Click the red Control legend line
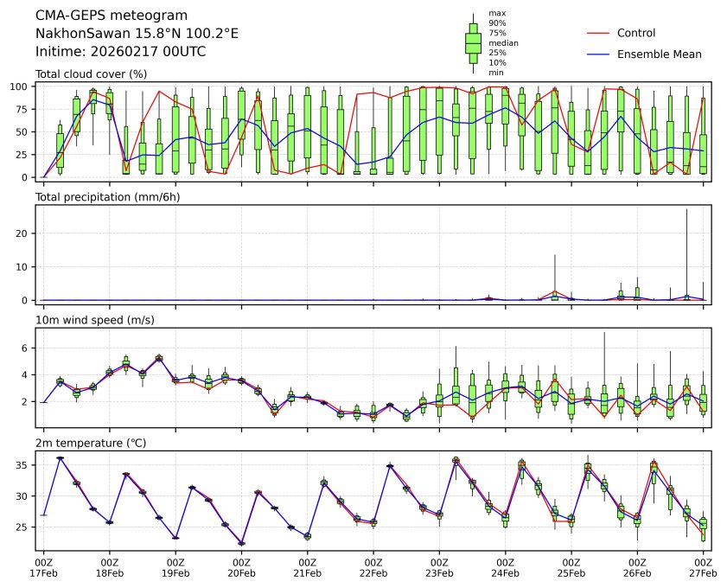Viewport: 727px width, 588px height. (x=598, y=33)
